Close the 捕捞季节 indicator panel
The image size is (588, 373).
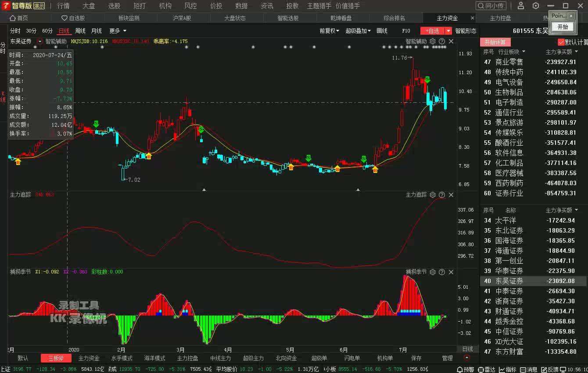(x=451, y=272)
